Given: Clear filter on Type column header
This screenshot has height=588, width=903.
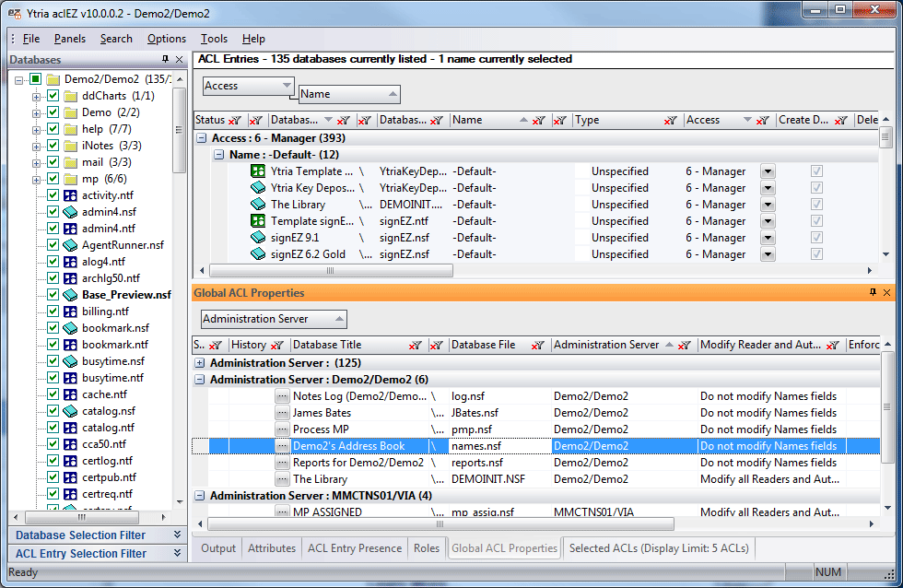Looking at the screenshot, I should point(671,121).
